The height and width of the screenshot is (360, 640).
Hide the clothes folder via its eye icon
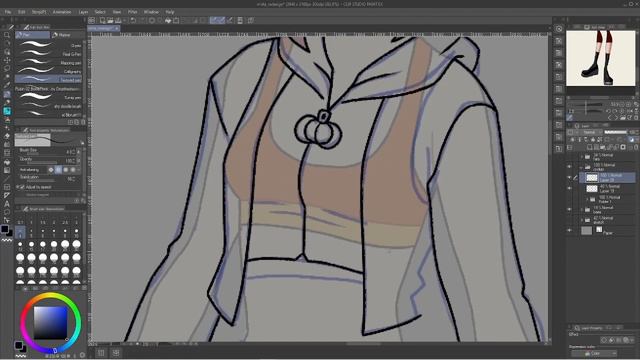(x=569, y=167)
